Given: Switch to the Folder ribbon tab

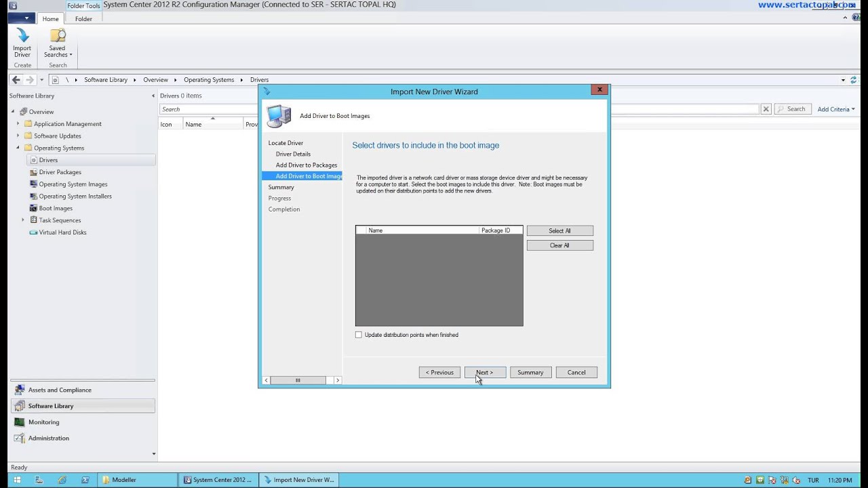Looking at the screenshot, I should [x=83, y=19].
